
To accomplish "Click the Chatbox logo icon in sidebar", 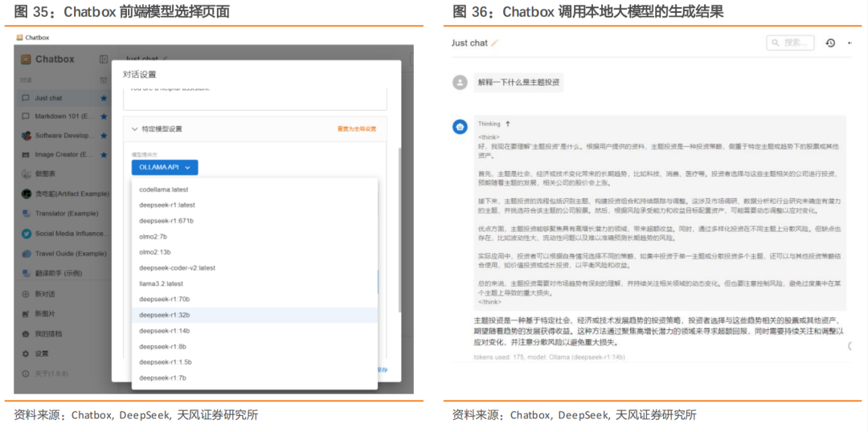I will 26,59.
